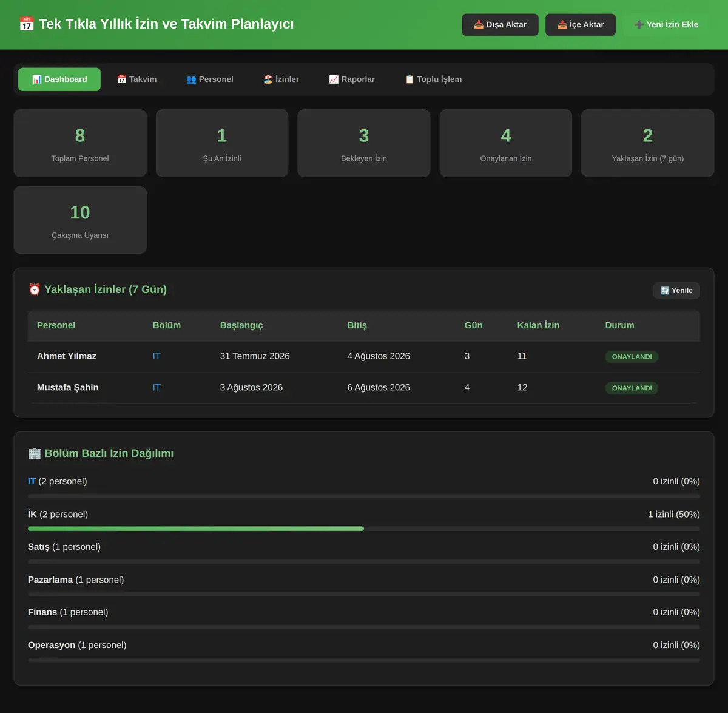
Task: Open the Çakışma Uyarısı stat card
Action: coord(80,220)
